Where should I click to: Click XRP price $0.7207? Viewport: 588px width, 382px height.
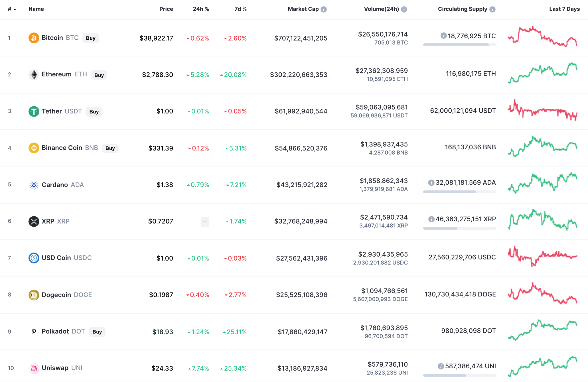click(161, 221)
